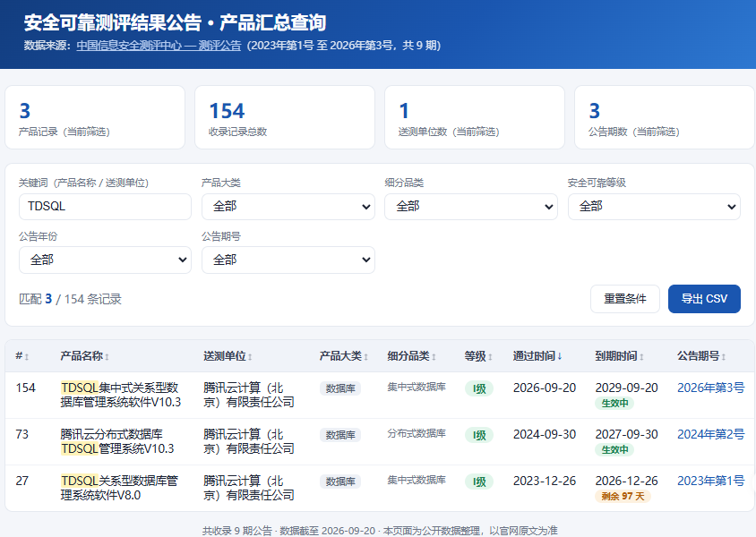The height and width of the screenshot is (537, 756).
Task: Click the 剩余 97 天 status badge
Action: click(623, 496)
